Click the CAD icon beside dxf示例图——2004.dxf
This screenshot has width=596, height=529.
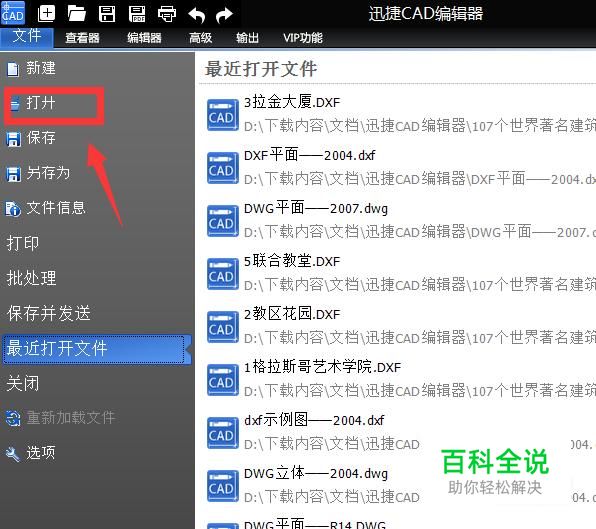coord(222,432)
